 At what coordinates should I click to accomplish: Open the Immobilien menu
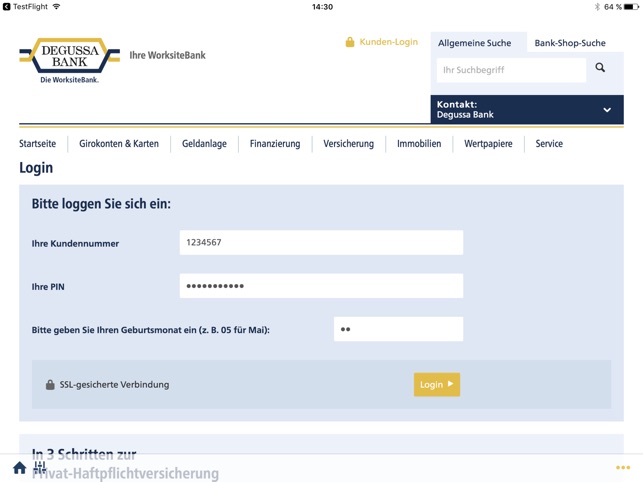419,144
